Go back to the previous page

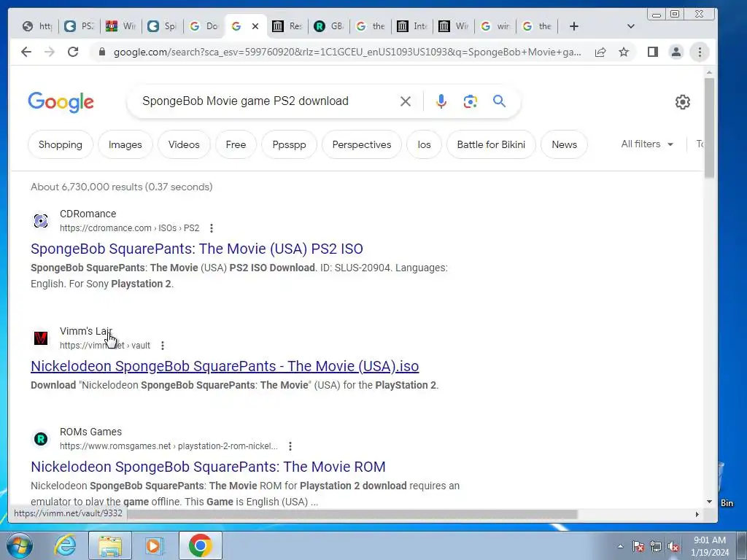tap(26, 52)
